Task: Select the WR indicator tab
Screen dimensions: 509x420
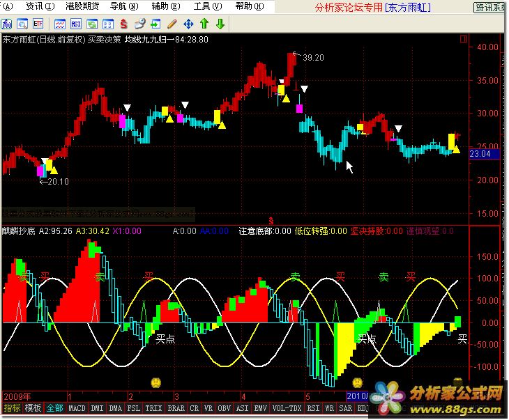Action: pyautogui.click(x=330, y=408)
